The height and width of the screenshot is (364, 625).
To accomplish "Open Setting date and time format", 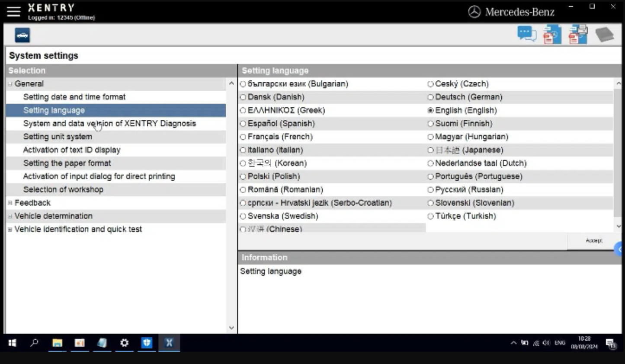I will point(74,97).
